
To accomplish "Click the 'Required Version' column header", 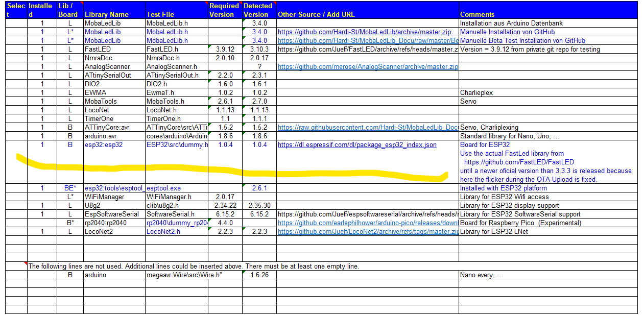I will point(225,10).
